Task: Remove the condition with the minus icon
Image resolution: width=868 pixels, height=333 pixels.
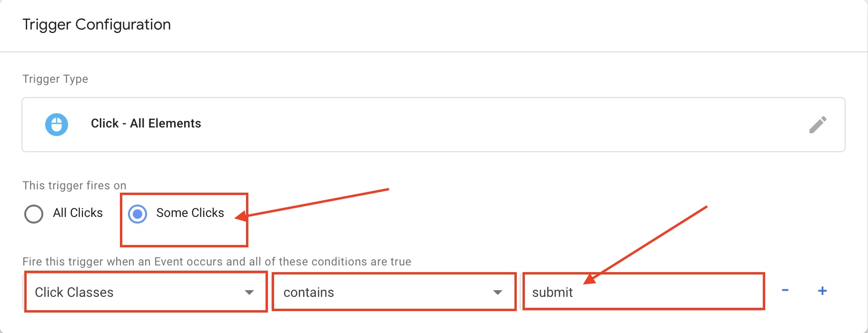Action: 785,290
